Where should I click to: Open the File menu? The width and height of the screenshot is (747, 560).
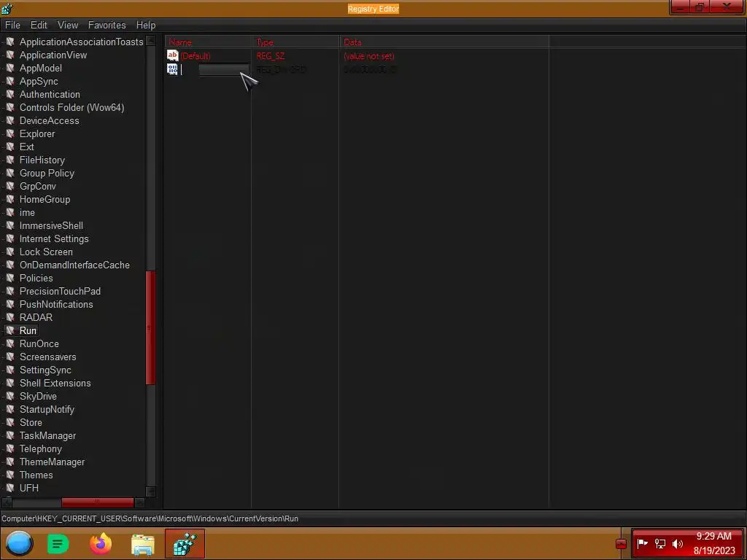click(12, 26)
